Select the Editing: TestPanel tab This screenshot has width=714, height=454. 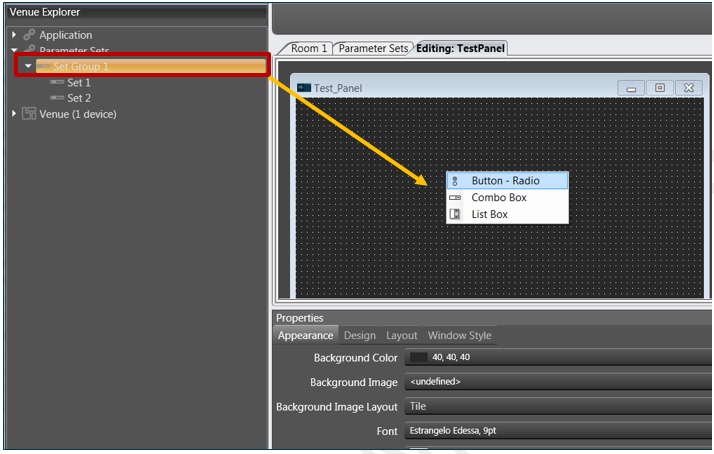pyautogui.click(x=460, y=48)
